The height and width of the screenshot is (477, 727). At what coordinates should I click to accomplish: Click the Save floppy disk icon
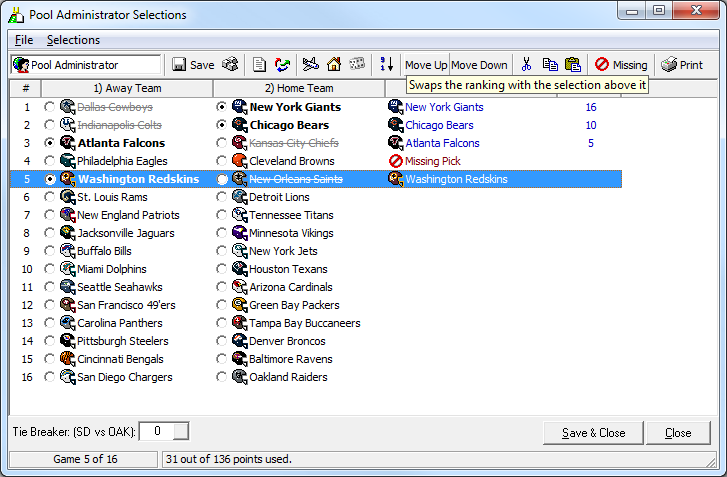pos(179,64)
